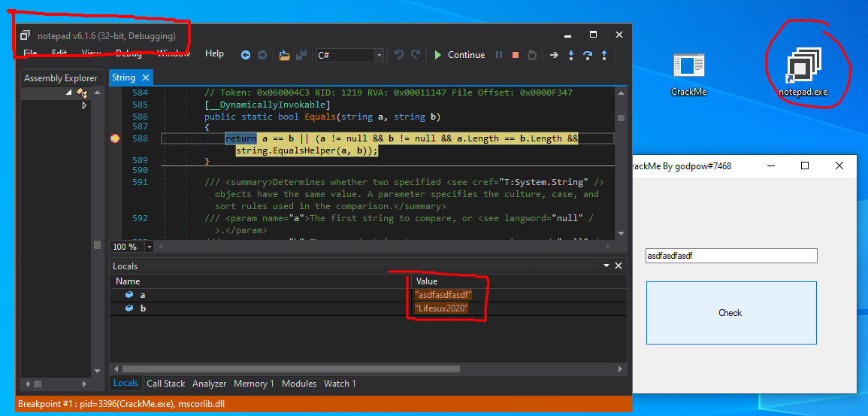The height and width of the screenshot is (416, 868).
Task: Click the Locals scroll-right arrow
Action: pos(621,369)
